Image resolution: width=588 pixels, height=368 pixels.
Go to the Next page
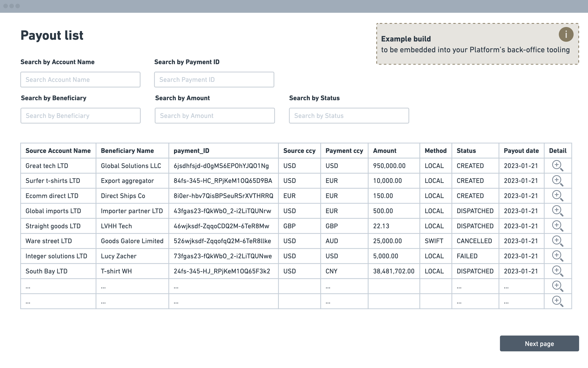click(x=539, y=343)
